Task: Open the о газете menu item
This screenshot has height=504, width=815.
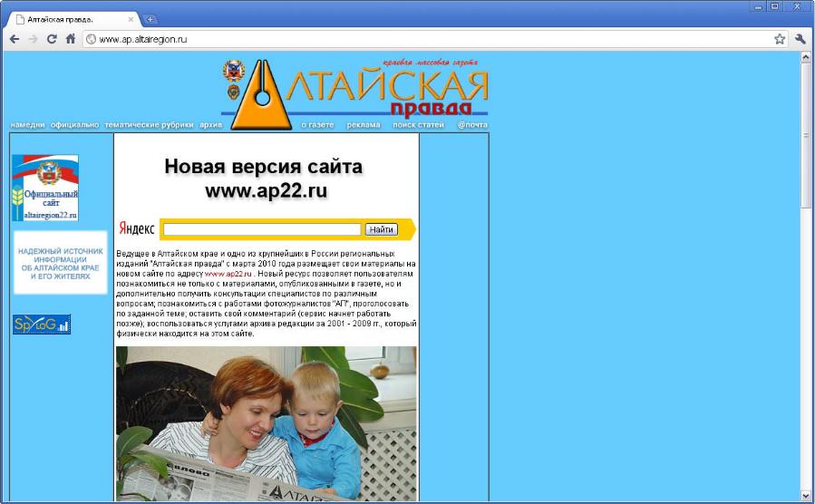Action: coord(317,125)
